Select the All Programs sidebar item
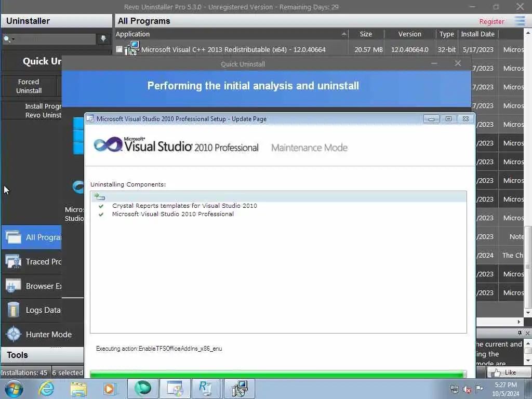Image resolution: width=532 pixels, height=399 pixels. tap(32, 237)
